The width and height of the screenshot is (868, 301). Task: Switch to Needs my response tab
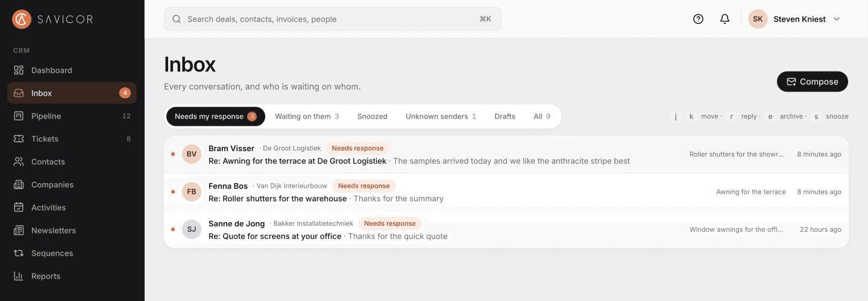point(216,117)
